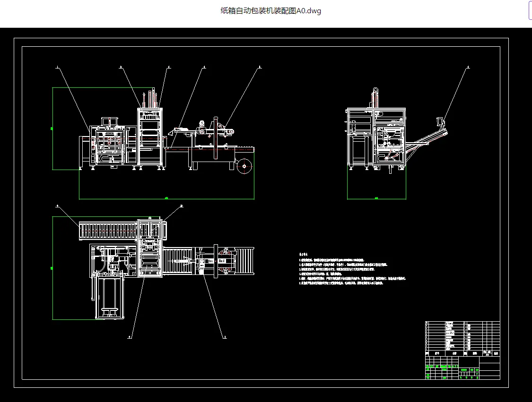Select the green width dimension under side view
This screenshot has width=532, height=402.
(376, 198)
